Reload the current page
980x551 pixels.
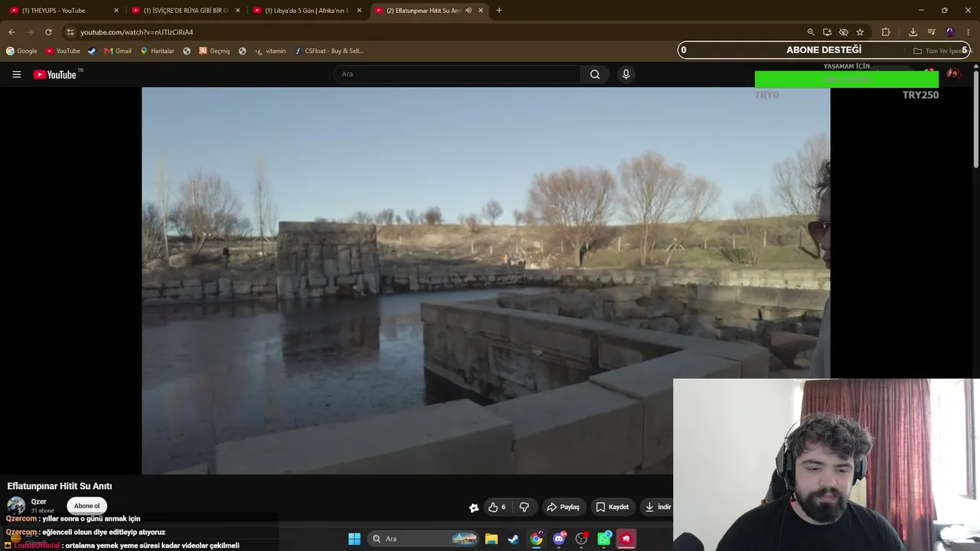coord(48,32)
